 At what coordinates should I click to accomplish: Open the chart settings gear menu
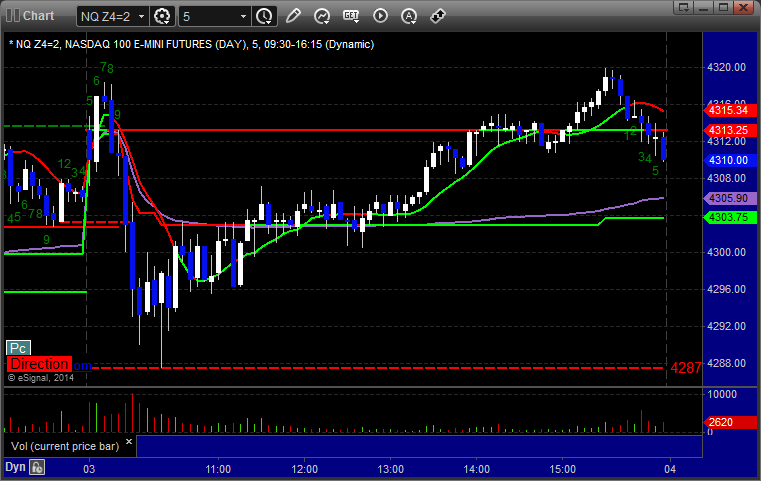coord(162,17)
